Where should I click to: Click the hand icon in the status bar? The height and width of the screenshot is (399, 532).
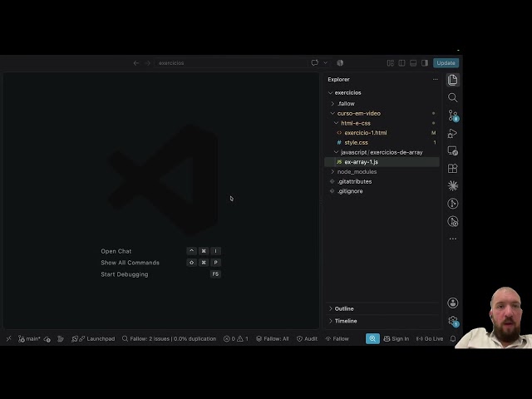(61, 338)
